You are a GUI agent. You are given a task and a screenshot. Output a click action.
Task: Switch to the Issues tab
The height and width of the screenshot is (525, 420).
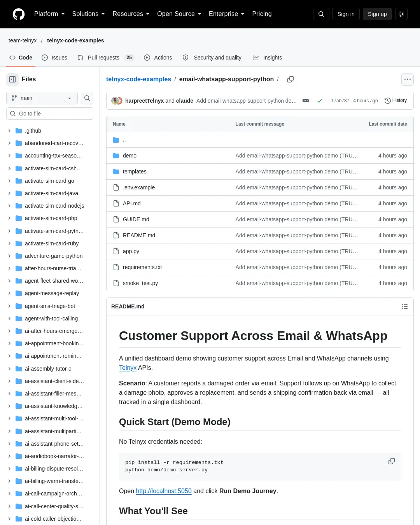tap(54, 58)
